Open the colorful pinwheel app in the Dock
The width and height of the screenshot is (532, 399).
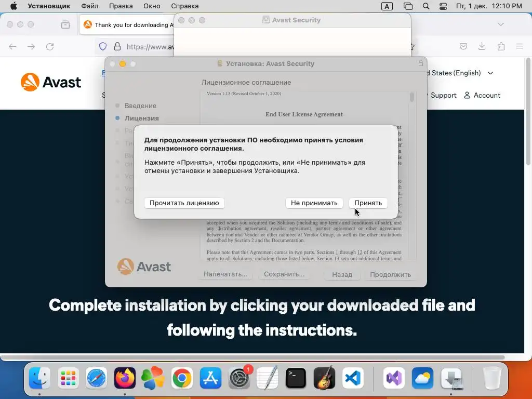[x=153, y=378]
